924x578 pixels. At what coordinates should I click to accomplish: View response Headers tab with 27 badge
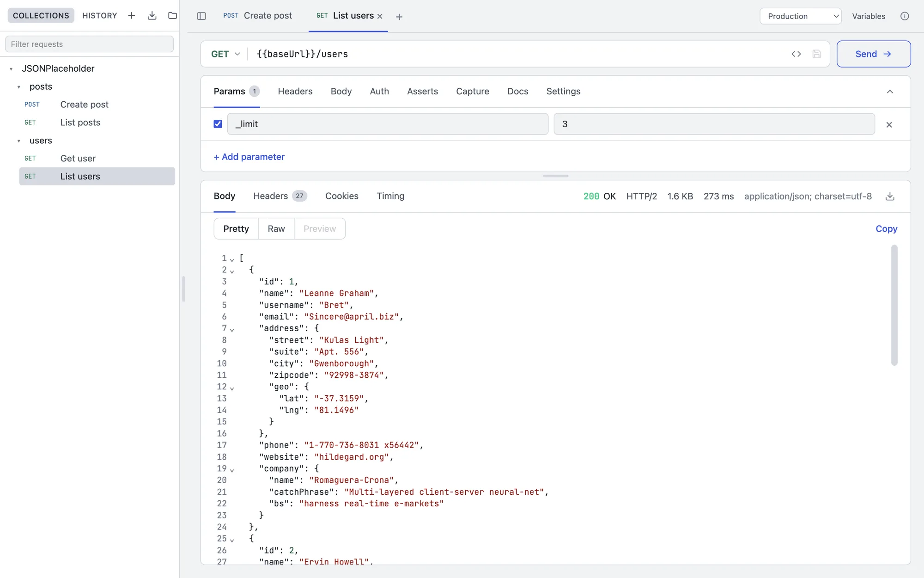pyautogui.click(x=280, y=196)
